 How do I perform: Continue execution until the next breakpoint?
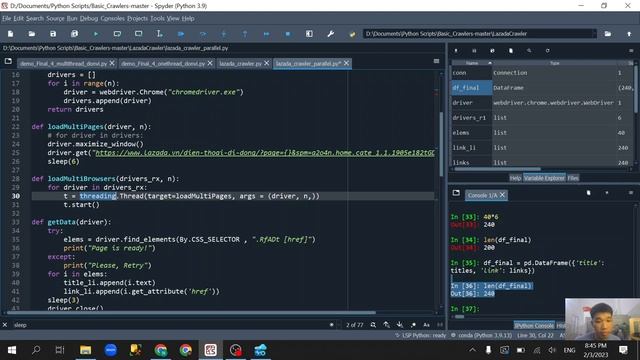pos(266,34)
